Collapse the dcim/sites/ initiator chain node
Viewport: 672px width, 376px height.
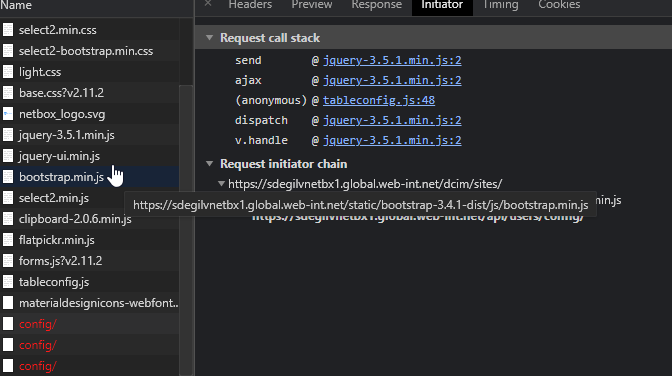pos(221,183)
